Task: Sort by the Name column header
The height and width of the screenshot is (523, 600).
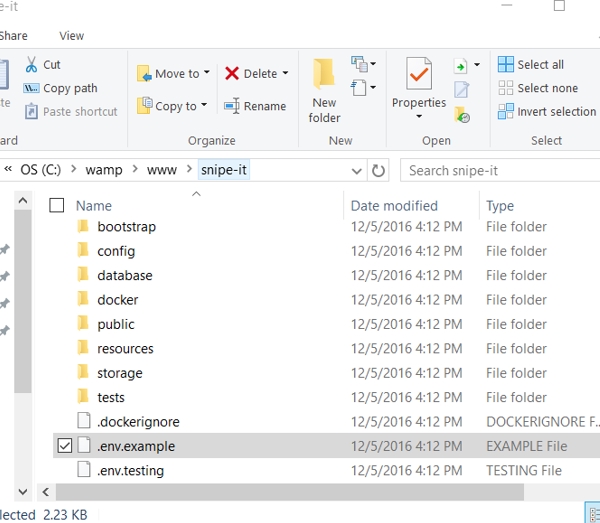Action: point(94,206)
